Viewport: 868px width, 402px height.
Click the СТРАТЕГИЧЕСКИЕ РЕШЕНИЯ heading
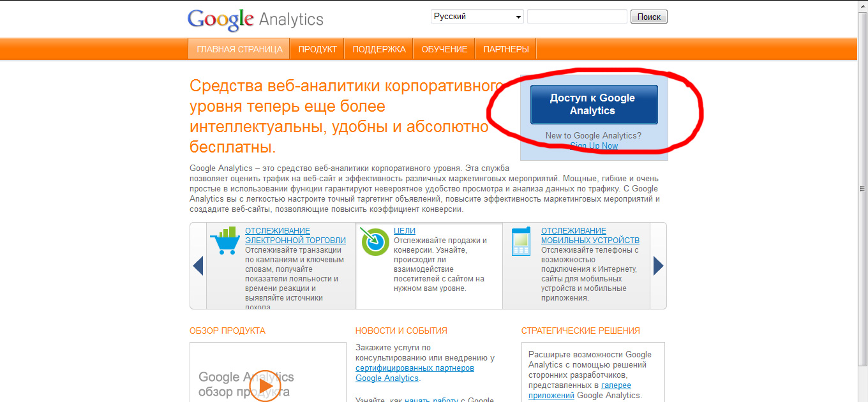pos(581,331)
